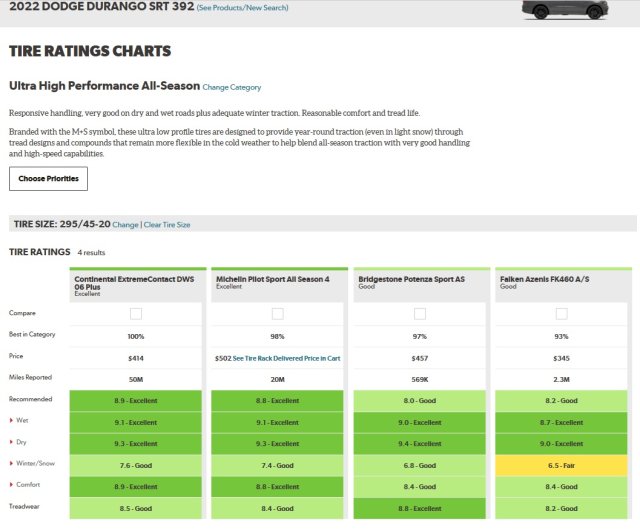Click Michelin's 20M miles reported value
Image resolution: width=640 pixels, height=531 pixels.
(278, 379)
